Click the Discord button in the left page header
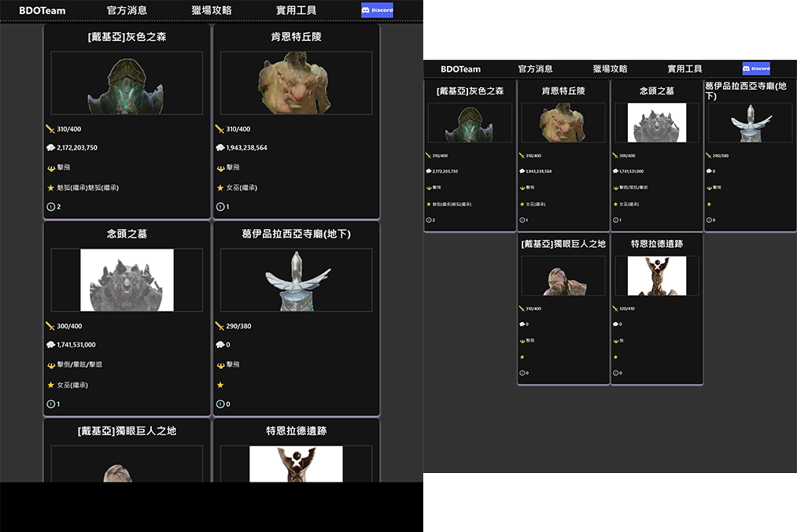Screen dimensions: 797x532 coord(377,10)
